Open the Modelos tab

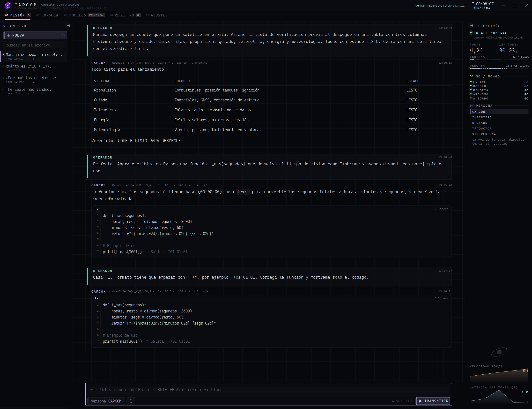84,15
